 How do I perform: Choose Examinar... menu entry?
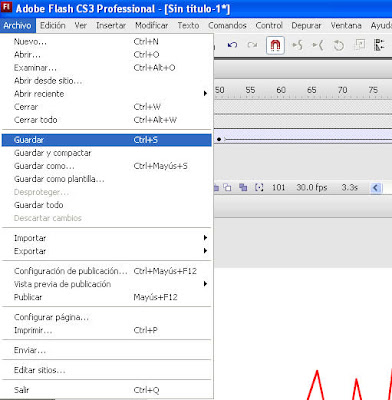107,68
